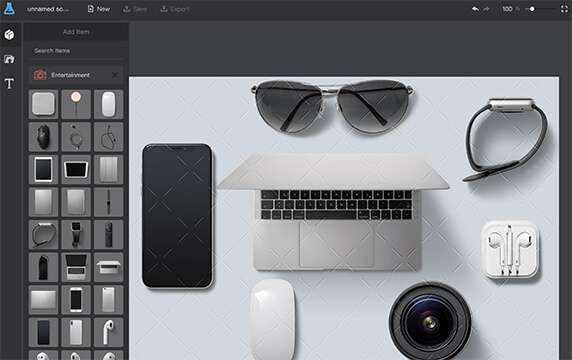The image size is (572, 360).
Task: Toggle fullscreen view icon
Action: 564,9
